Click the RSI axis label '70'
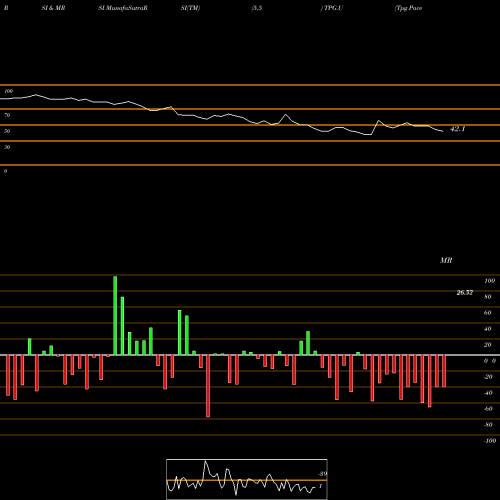This screenshot has width=500, height=500. coord(7,115)
